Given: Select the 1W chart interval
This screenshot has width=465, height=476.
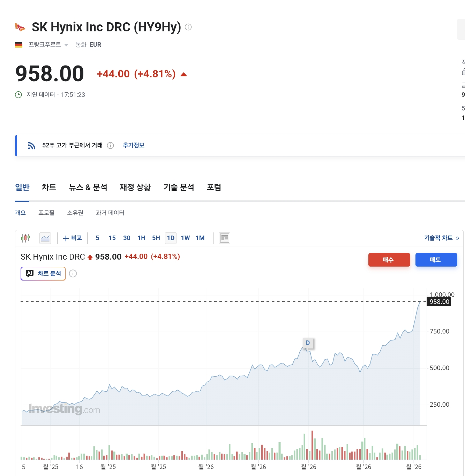Looking at the screenshot, I should click(x=185, y=238).
